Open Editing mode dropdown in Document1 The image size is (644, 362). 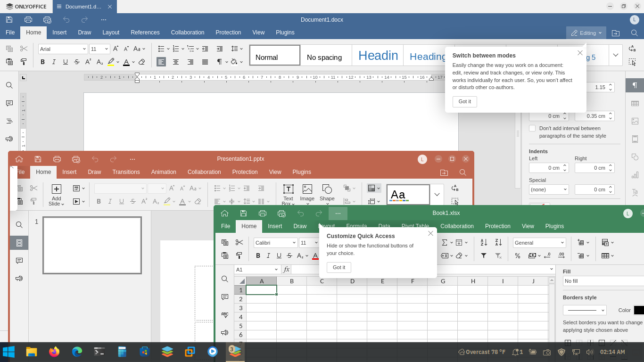tap(586, 33)
